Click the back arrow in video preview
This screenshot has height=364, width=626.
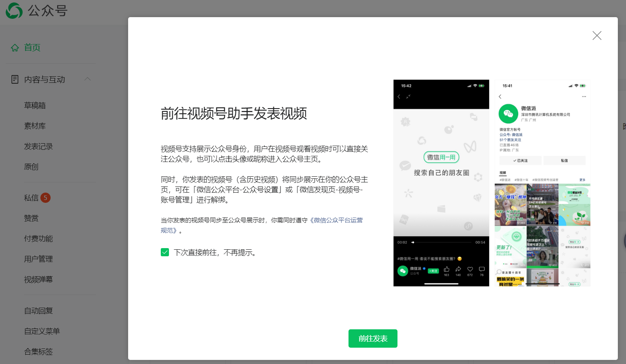[x=399, y=97]
